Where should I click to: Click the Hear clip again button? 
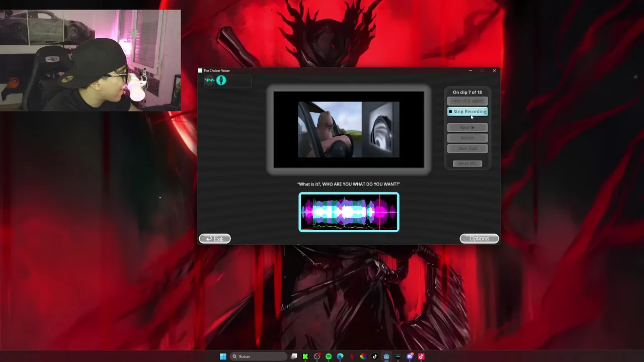[x=467, y=101]
